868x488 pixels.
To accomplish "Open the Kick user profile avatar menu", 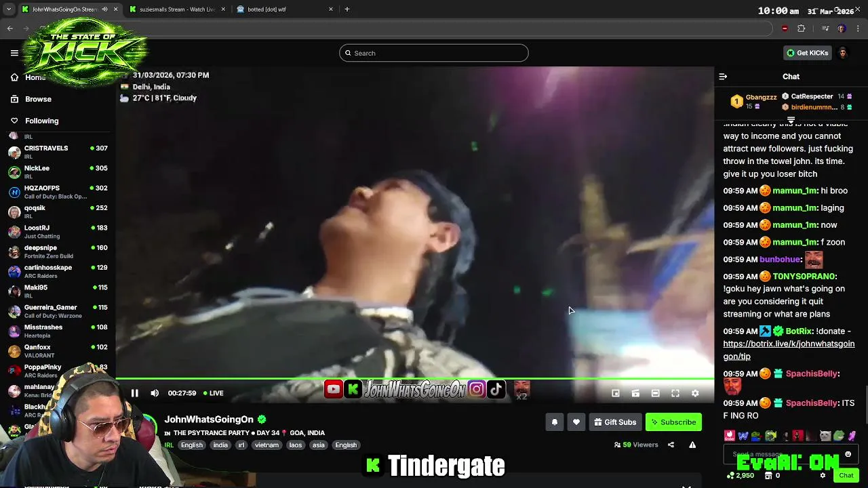I will [x=843, y=53].
